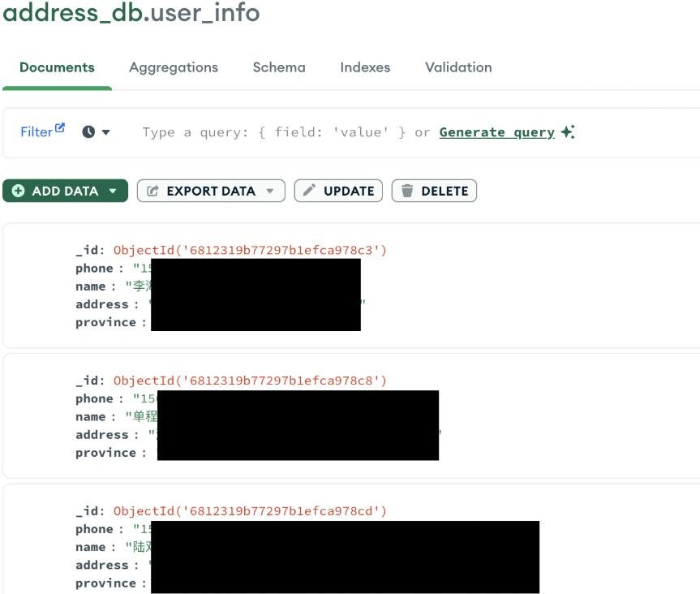Click the pencil icon on UPDATE button
This screenshot has height=594, width=700.
click(x=309, y=191)
